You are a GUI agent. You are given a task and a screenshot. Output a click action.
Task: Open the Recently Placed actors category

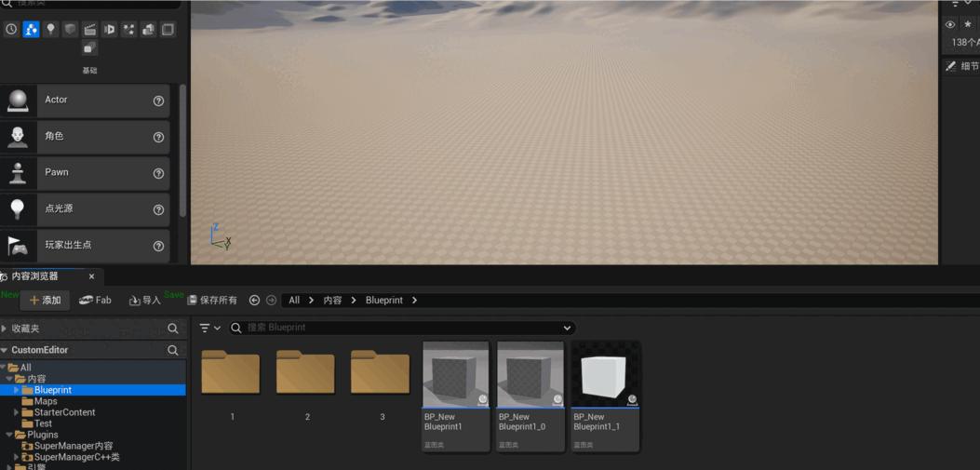11,30
